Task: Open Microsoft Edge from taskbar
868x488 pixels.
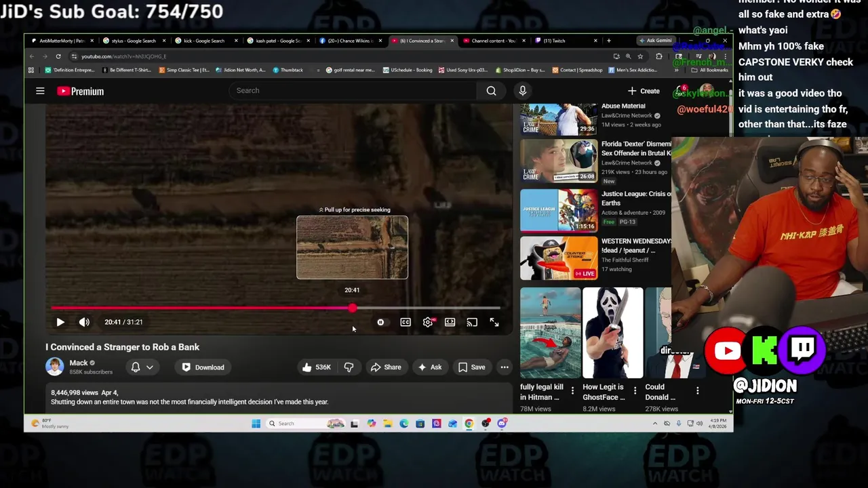Action: 403,424
